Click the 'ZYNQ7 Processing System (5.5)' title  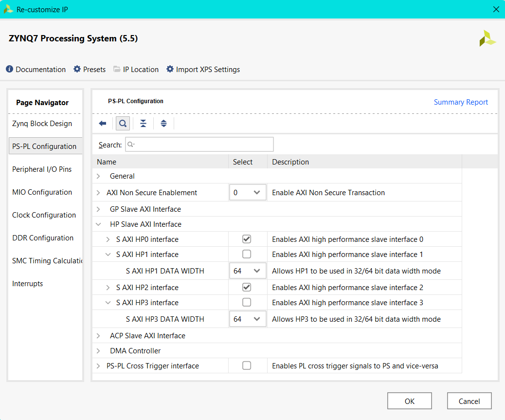73,38
